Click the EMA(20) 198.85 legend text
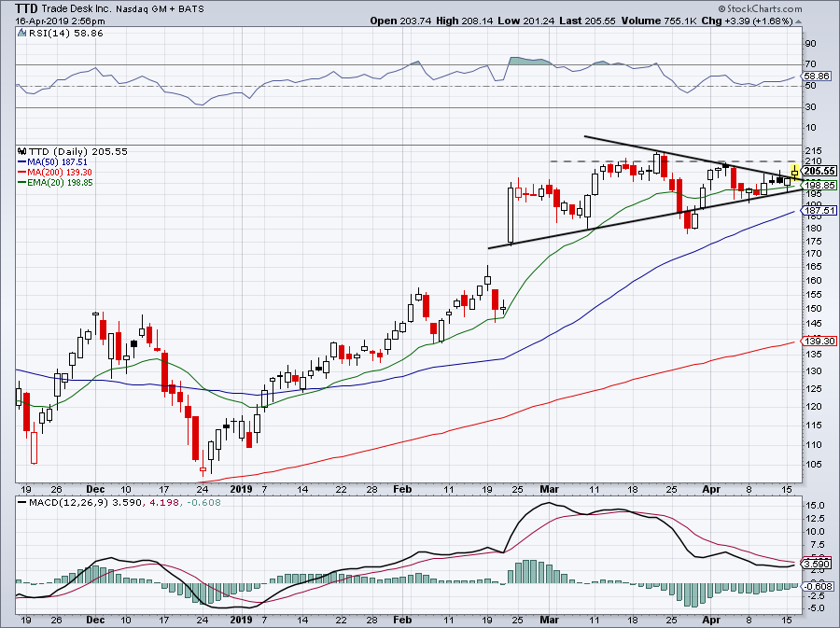 click(x=60, y=183)
